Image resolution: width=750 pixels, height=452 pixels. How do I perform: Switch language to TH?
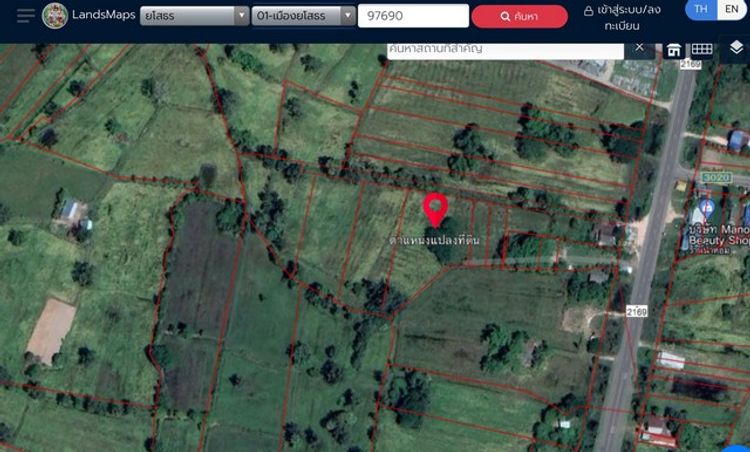[x=701, y=9]
